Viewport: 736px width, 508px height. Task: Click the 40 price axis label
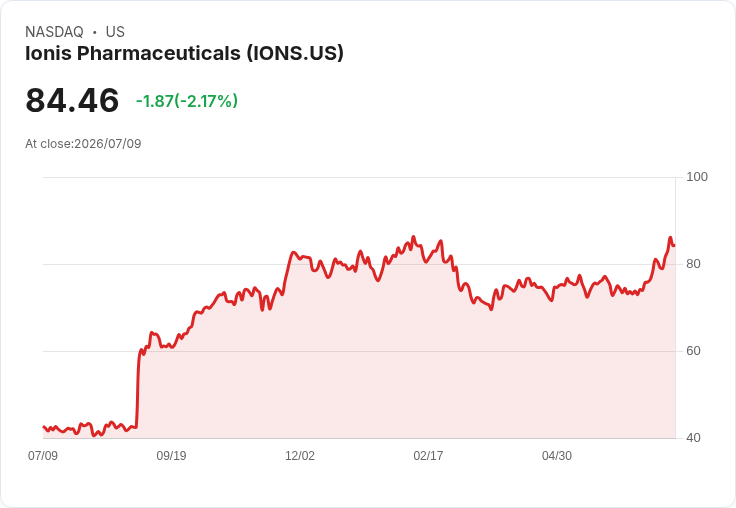693,438
